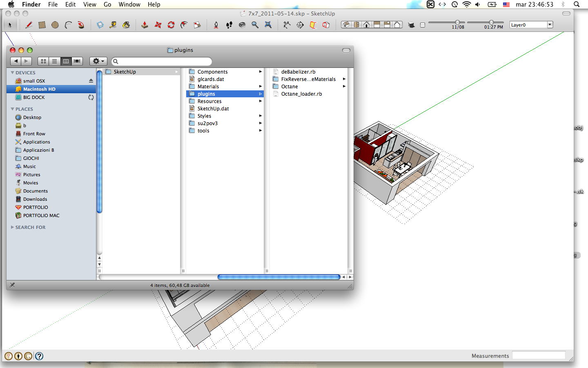The height and width of the screenshot is (368, 588).
Task: Click the arrow beside the Octane folder
Action: click(x=344, y=87)
